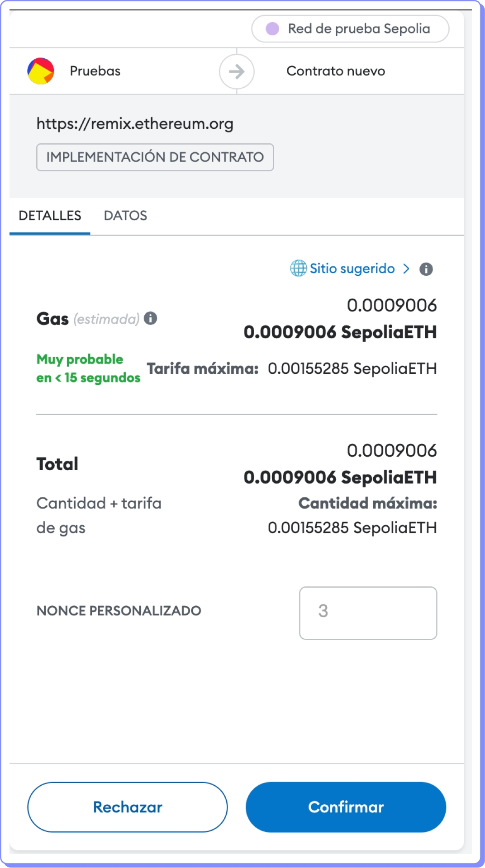The height and width of the screenshot is (868, 485).
Task: Click the info icon next to Sitio sugerido
Action: (x=426, y=269)
